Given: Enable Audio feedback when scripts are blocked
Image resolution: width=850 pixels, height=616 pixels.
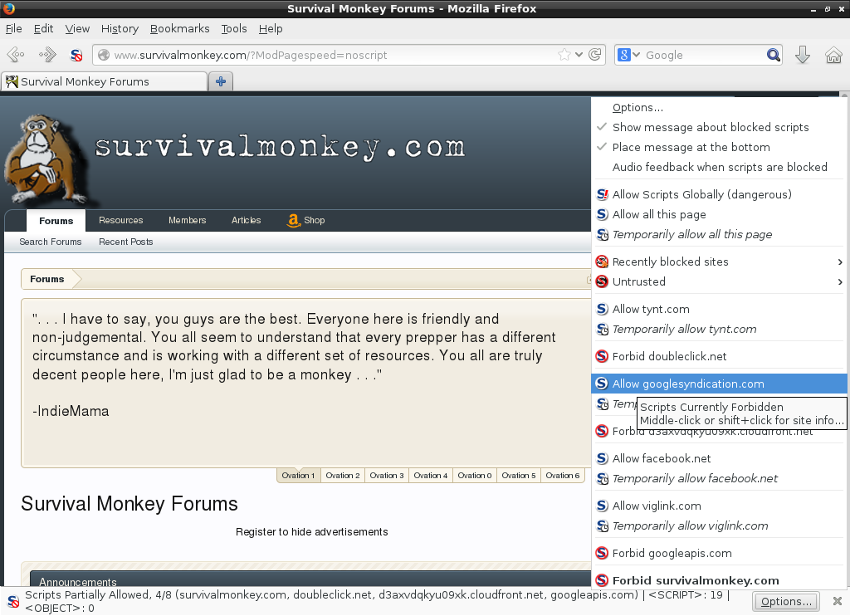Looking at the screenshot, I should 719,167.
